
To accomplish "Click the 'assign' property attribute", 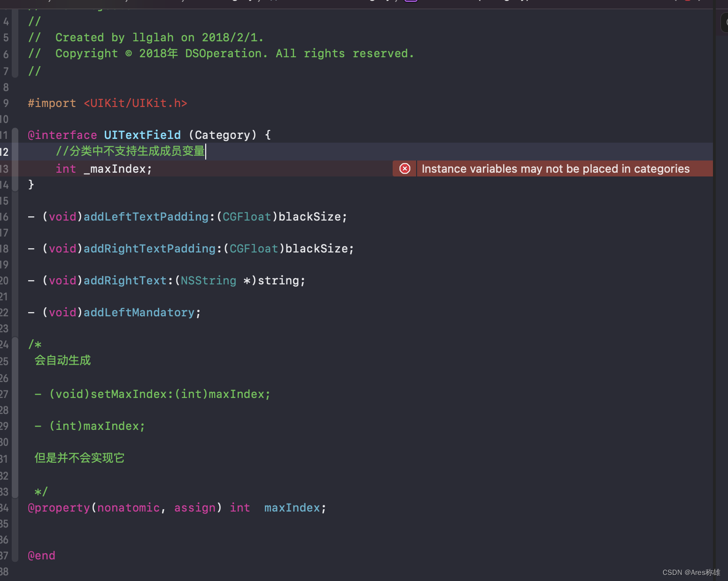I will point(194,508).
